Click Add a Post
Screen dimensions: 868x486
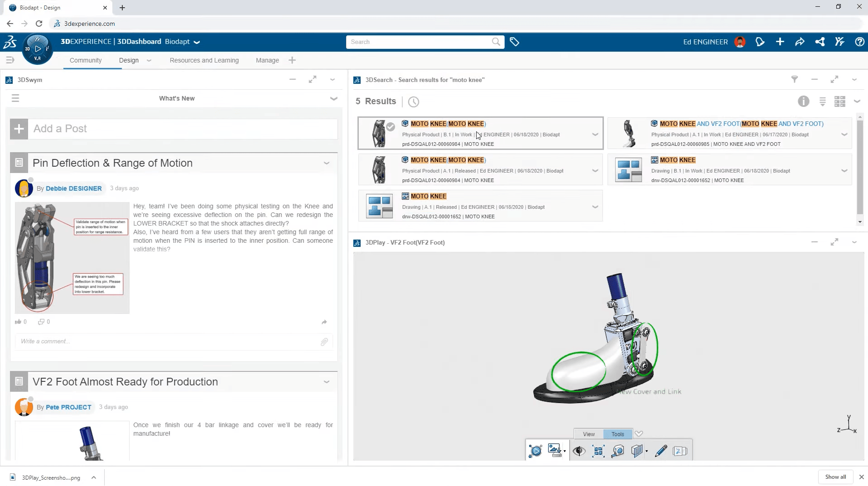pyautogui.click(x=174, y=129)
